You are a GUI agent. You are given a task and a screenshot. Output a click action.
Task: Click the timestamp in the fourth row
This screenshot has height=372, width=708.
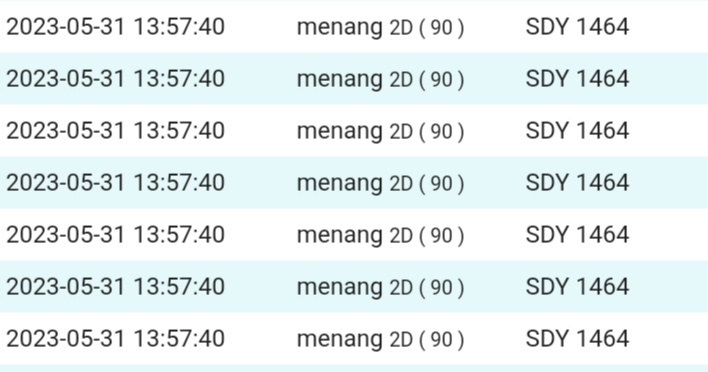coord(115,182)
